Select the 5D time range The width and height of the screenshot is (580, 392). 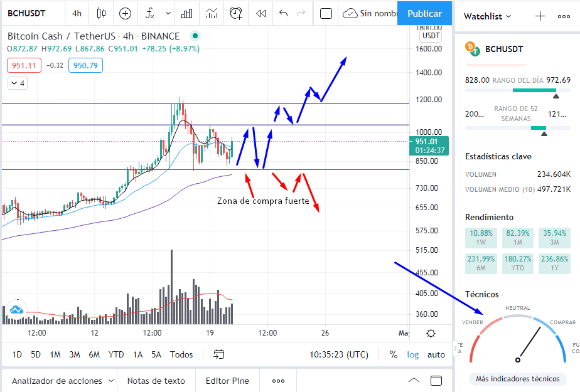coord(36,355)
